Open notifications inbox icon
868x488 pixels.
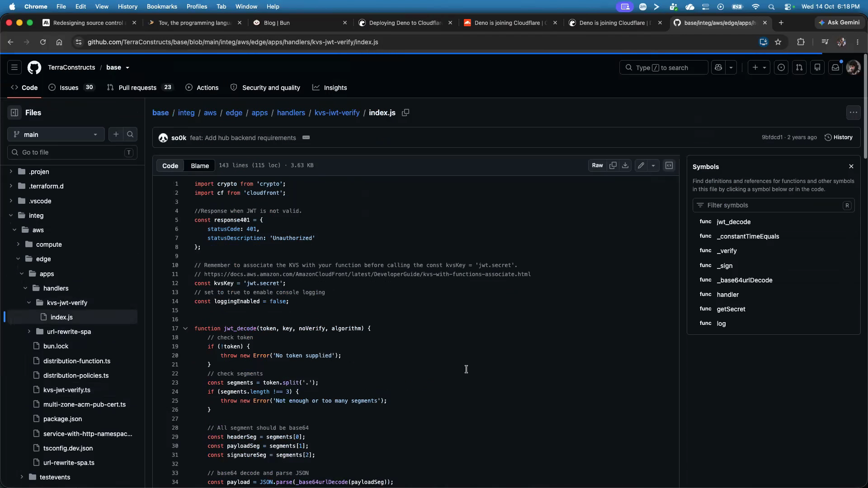(835, 68)
